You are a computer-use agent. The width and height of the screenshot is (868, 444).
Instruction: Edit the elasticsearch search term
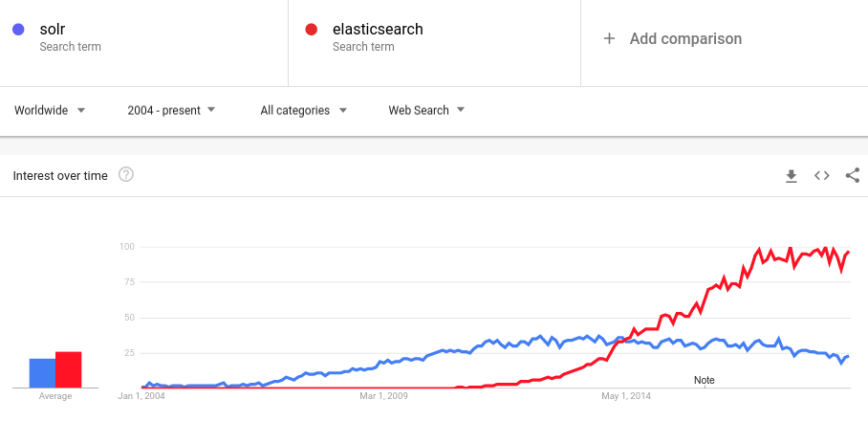[x=378, y=29]
